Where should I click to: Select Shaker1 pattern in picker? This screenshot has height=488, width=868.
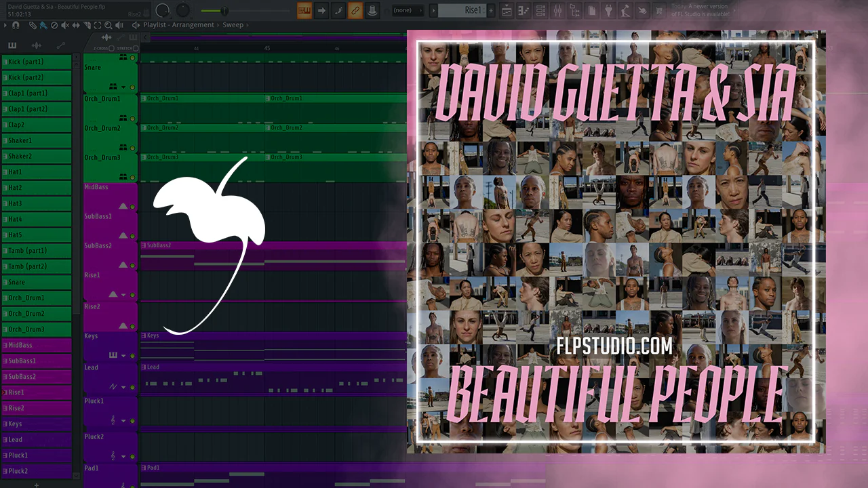(37, 140)
